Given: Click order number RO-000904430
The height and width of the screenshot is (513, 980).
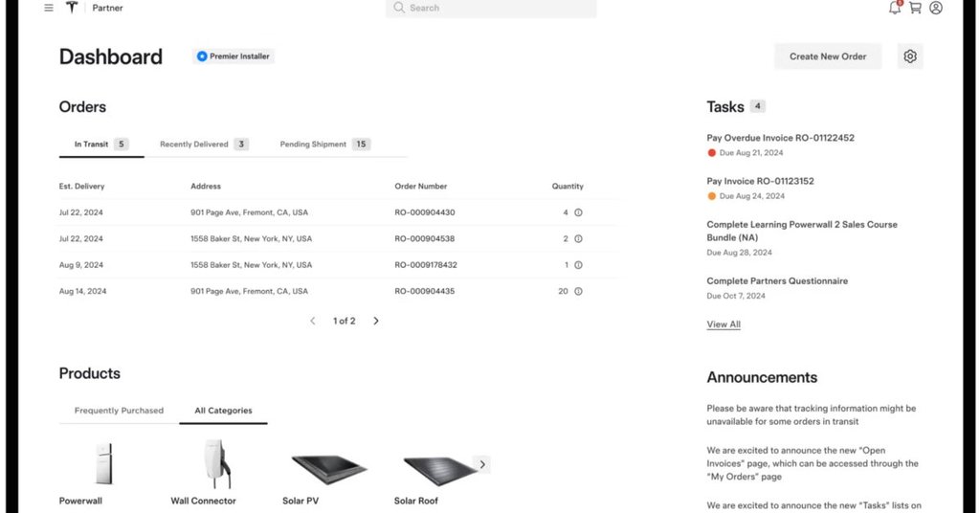Looking at the screenshot, I should (424, 212).
